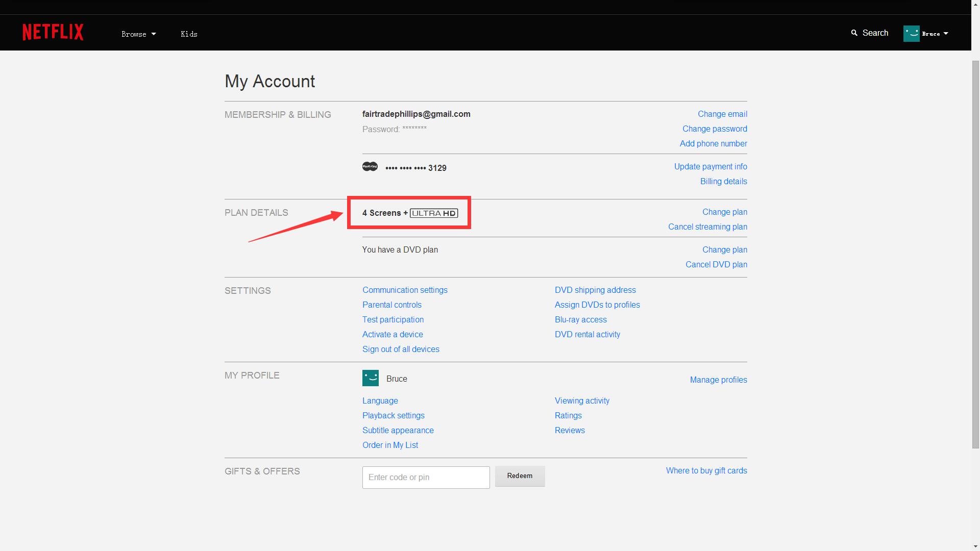Click the My Account heading

[x=270, y=81]
